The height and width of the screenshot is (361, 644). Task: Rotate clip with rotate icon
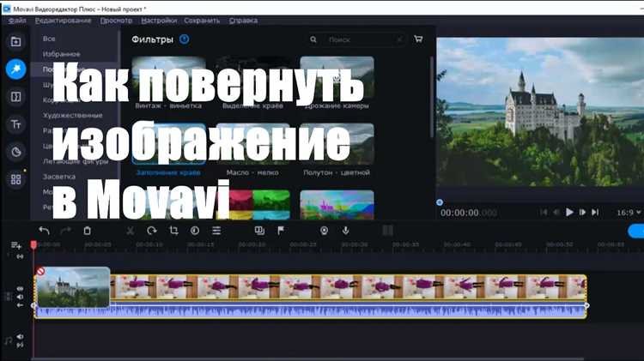pyautogui.click(x=152, y=231)
